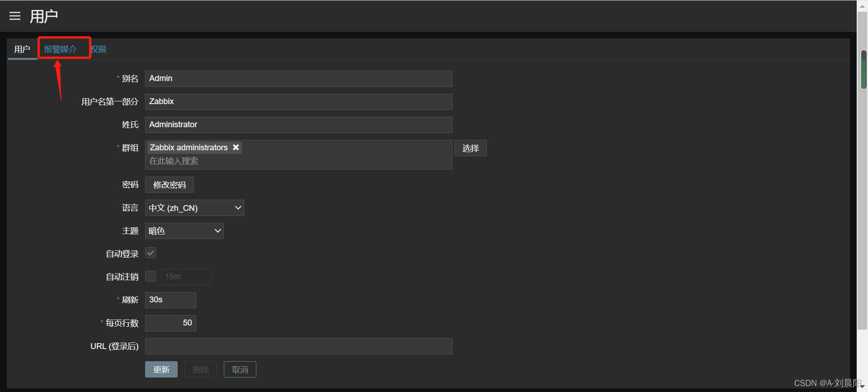
Task: Click the 修改密码 button
Action: [170, 185]
